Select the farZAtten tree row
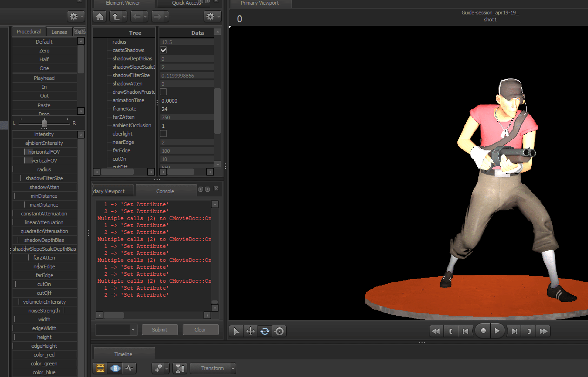 tap(125, 117)
